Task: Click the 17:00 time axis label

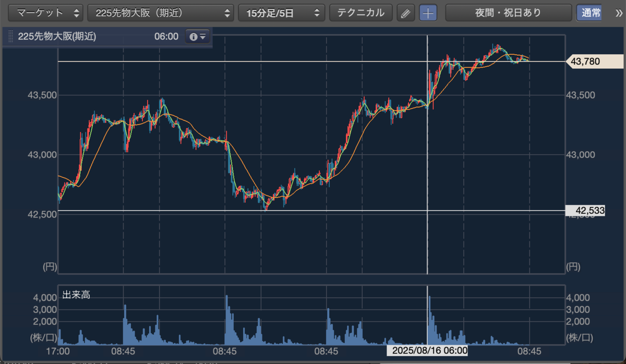Action: [57, 351]
